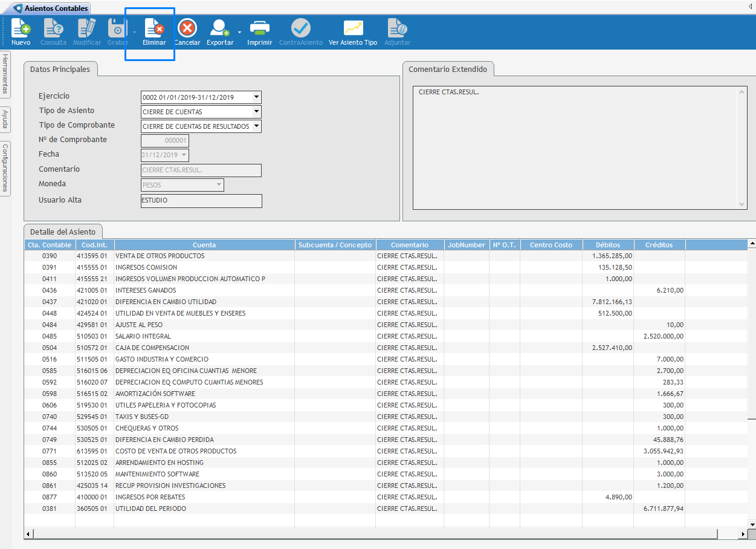Switch to Comentario Extendido tab
Viewport: 756px width, 549px height.
448,69
